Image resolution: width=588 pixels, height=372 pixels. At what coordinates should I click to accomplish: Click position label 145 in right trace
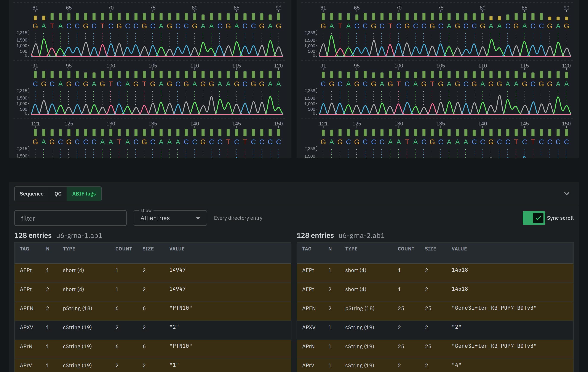pos(524,123)
